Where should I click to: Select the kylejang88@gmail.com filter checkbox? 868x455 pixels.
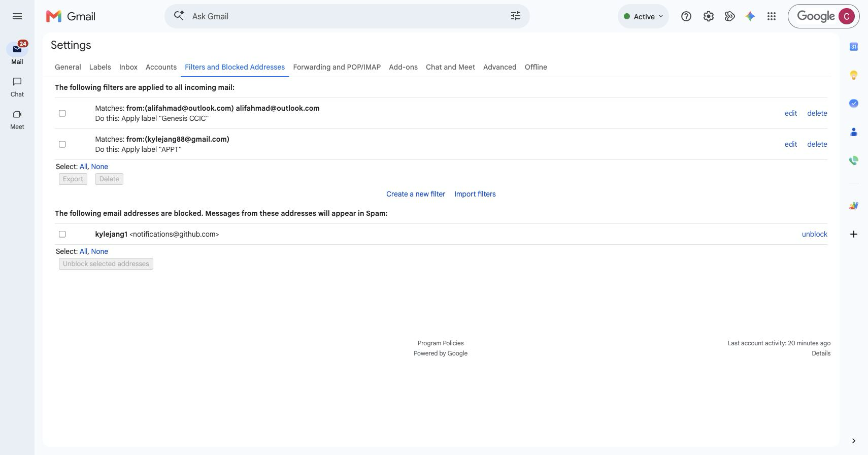coord(62,144)
